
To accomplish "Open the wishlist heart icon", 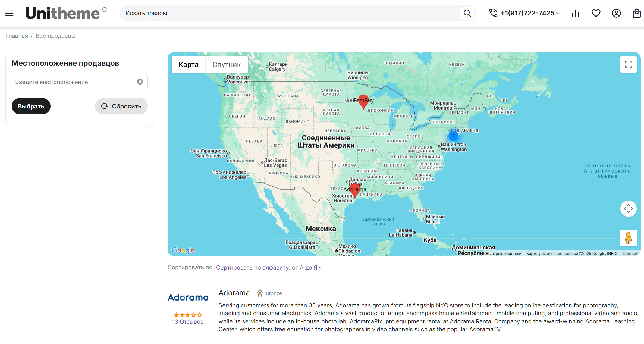I will (596, 13).
